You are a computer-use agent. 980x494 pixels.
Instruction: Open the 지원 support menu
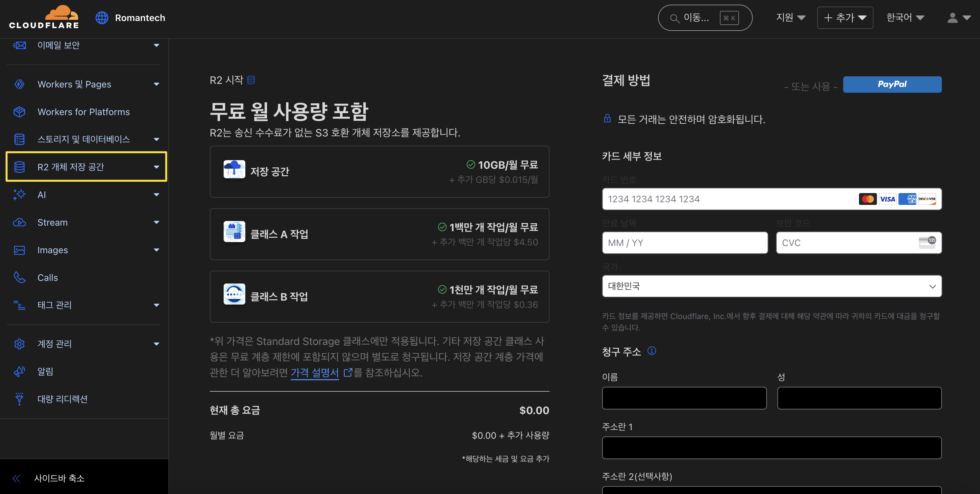(x=790, y=17)
